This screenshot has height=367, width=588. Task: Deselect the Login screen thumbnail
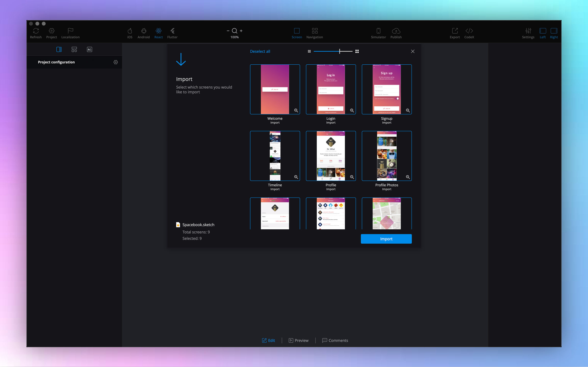point(330,89)
